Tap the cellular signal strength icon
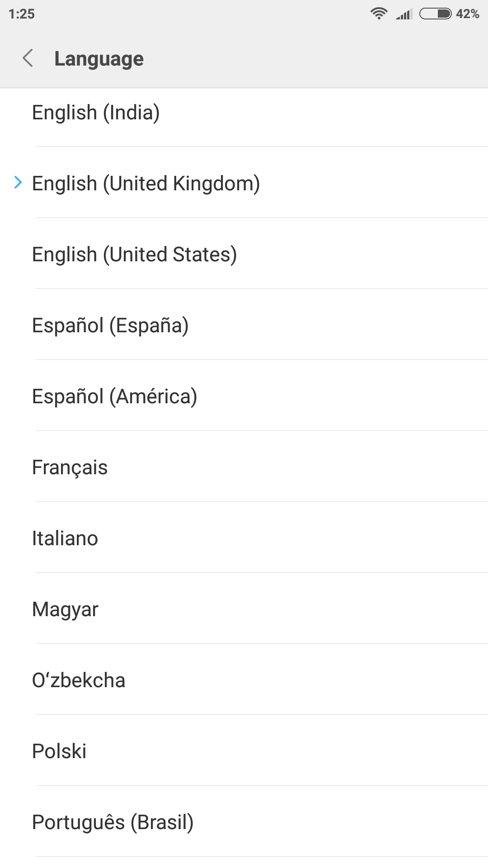Viewport: 488px width, 868px height. tap(404, 14)
